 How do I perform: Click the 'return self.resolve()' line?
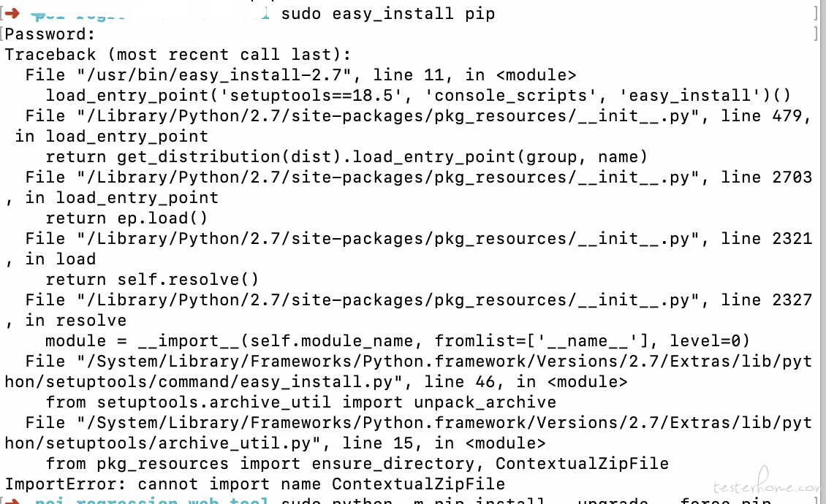(152, 280)
